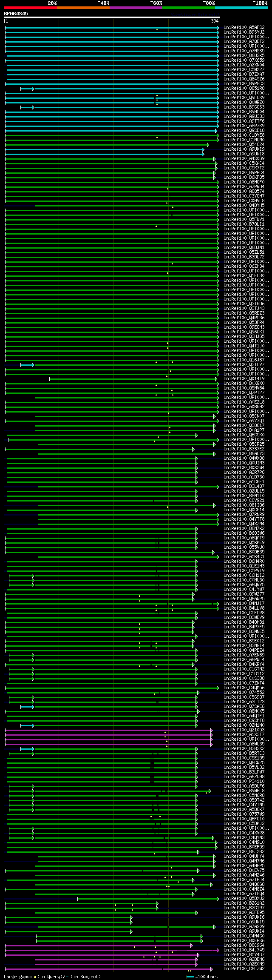272x980 pixels.
Task: Select hit UniRef100_Q5BXU2
Action: (244, 898)
